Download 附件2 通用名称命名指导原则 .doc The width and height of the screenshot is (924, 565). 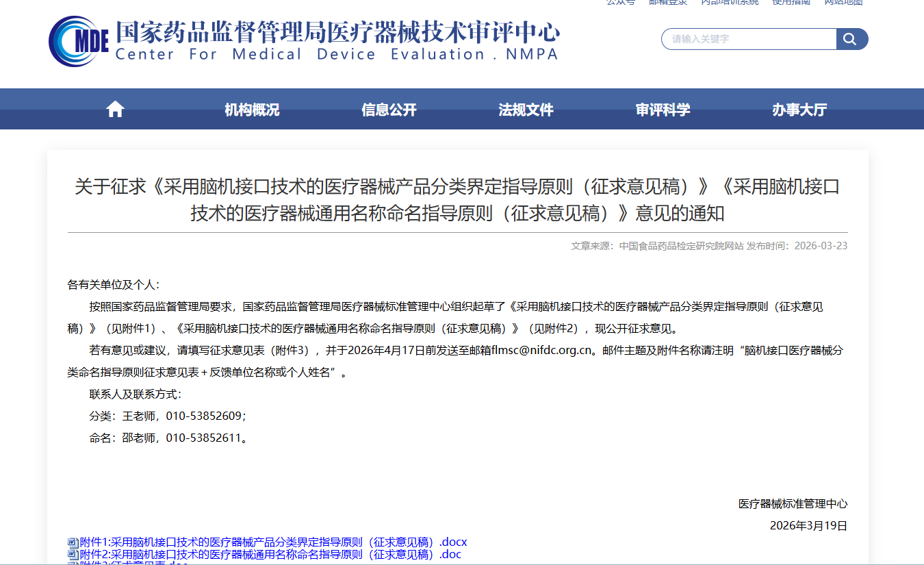pyautogui.click(x=270, y=555)
